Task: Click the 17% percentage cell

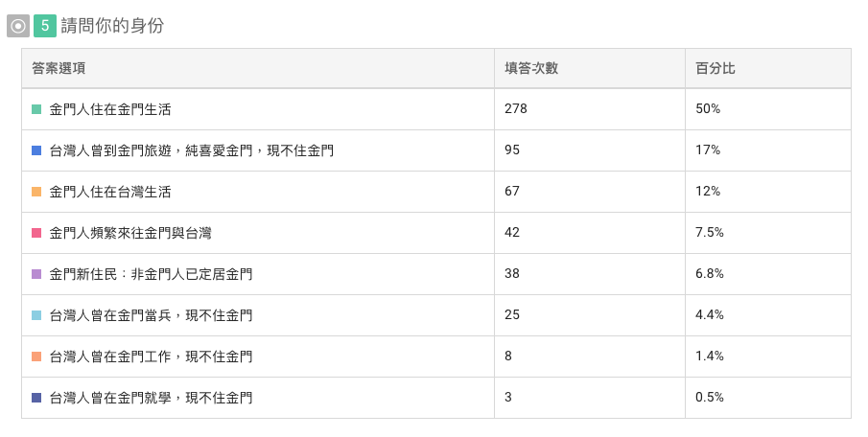Action: pyautogui.click(x=708, y=150)
